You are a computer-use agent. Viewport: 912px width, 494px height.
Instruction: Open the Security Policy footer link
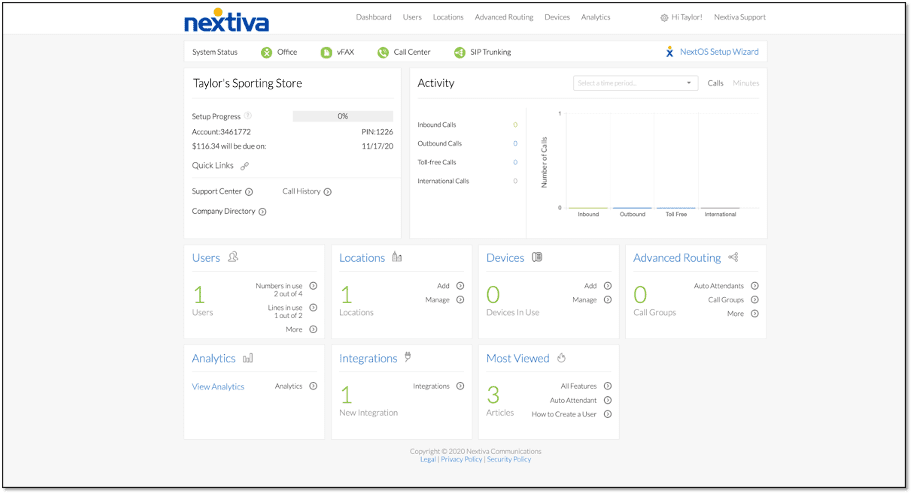coord(509,460)
